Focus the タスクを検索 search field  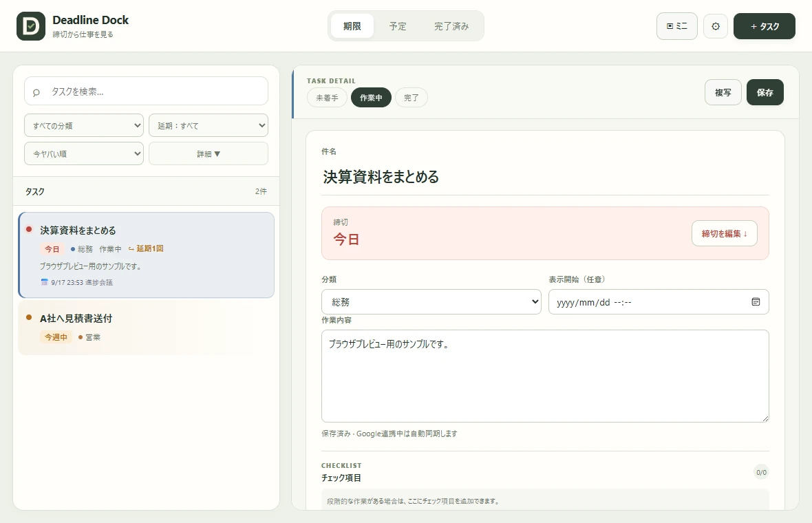[x=146, y=91]
